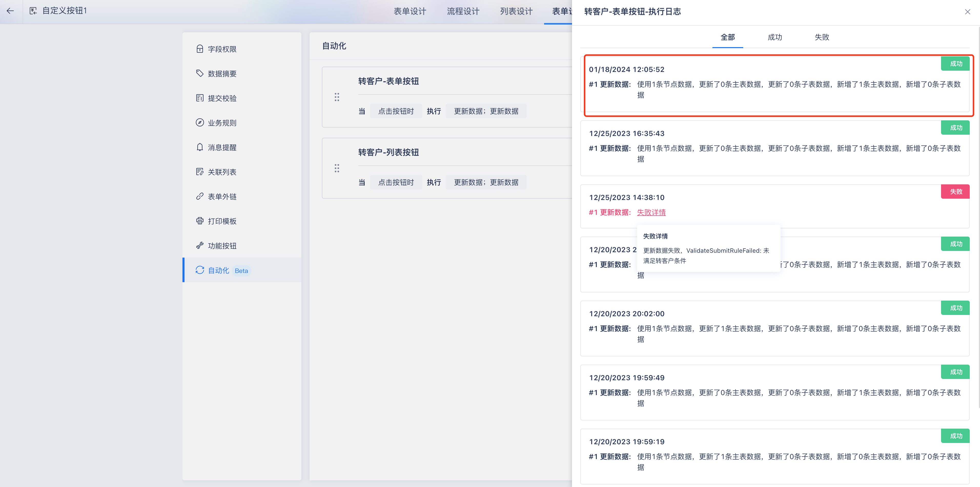
Task: Click drag handle of 转客户-表单按钮 card
Action: click(337, 97)
